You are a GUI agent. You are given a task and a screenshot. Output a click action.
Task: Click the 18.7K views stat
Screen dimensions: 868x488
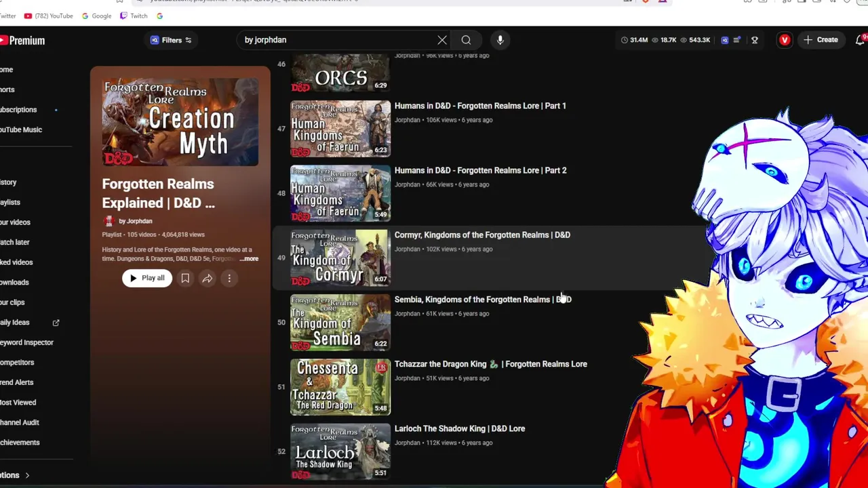[x=665, y=40]
